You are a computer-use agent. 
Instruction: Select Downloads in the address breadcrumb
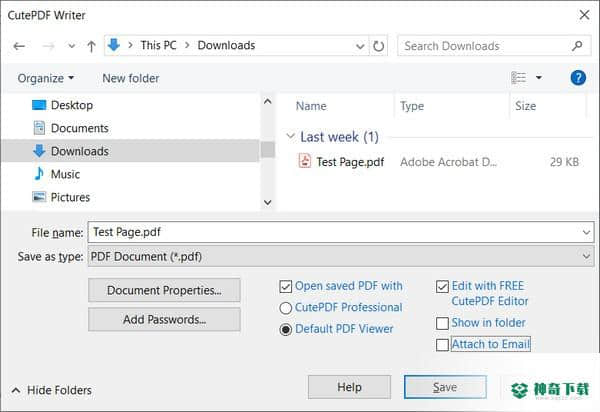[x=226, y=45]
